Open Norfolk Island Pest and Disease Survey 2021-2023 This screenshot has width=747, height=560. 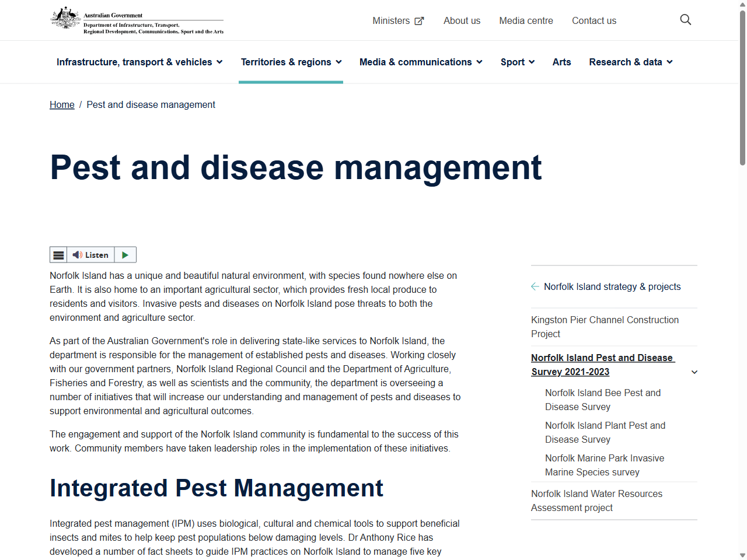click(x=603, y=365)
